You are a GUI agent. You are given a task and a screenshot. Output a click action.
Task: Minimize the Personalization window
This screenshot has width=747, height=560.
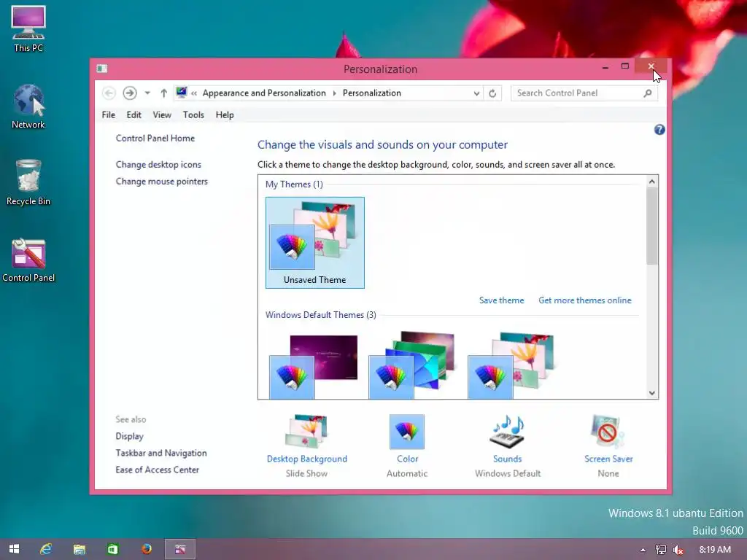pyautogui.click(x=605, y=67)
